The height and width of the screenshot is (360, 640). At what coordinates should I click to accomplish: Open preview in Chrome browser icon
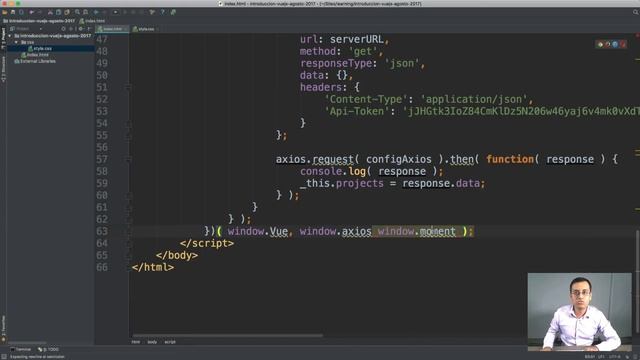[x=600, y=44]
